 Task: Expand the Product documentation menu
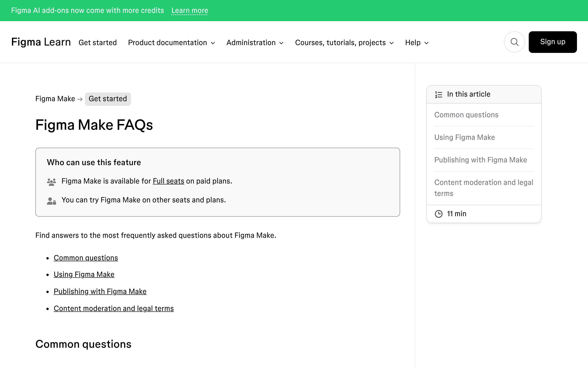click(x=172, y=43)
